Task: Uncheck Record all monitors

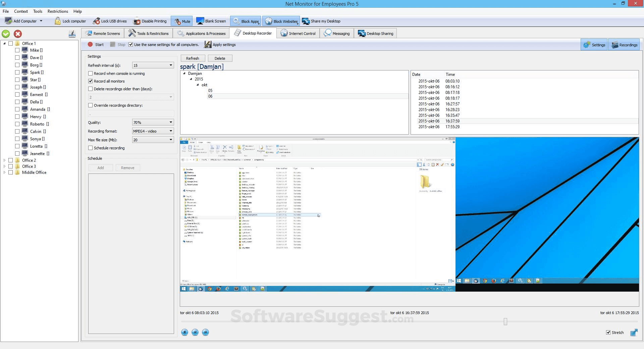Action: click(91, 81)
